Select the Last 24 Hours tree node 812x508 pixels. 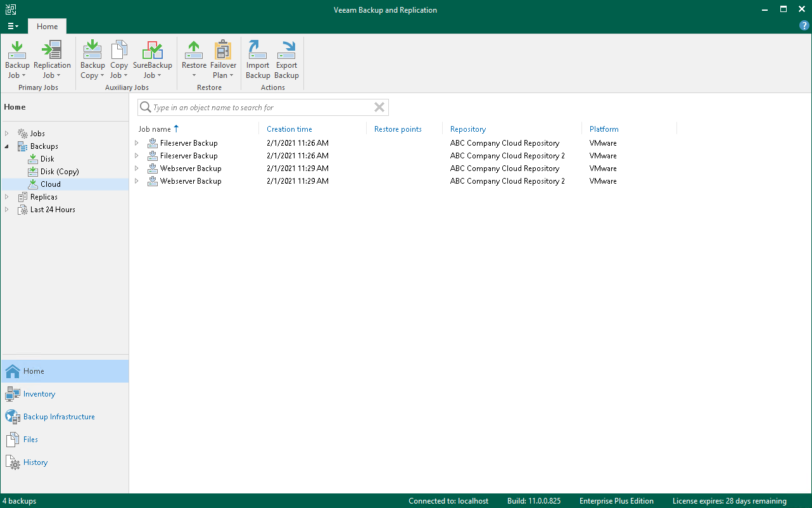pos(53,210)
